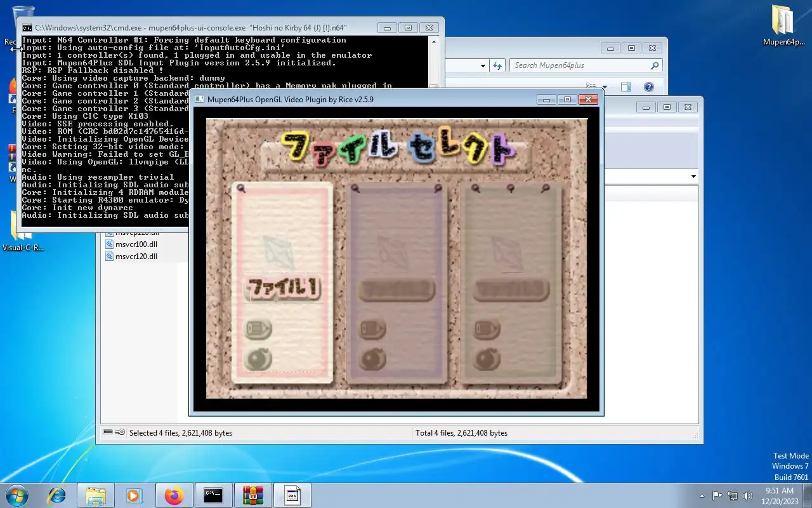The height and width of the screenshot is (508, 812).
Task: Launch Windows Media Player from taskbar
Action: [x=133, y=495]
